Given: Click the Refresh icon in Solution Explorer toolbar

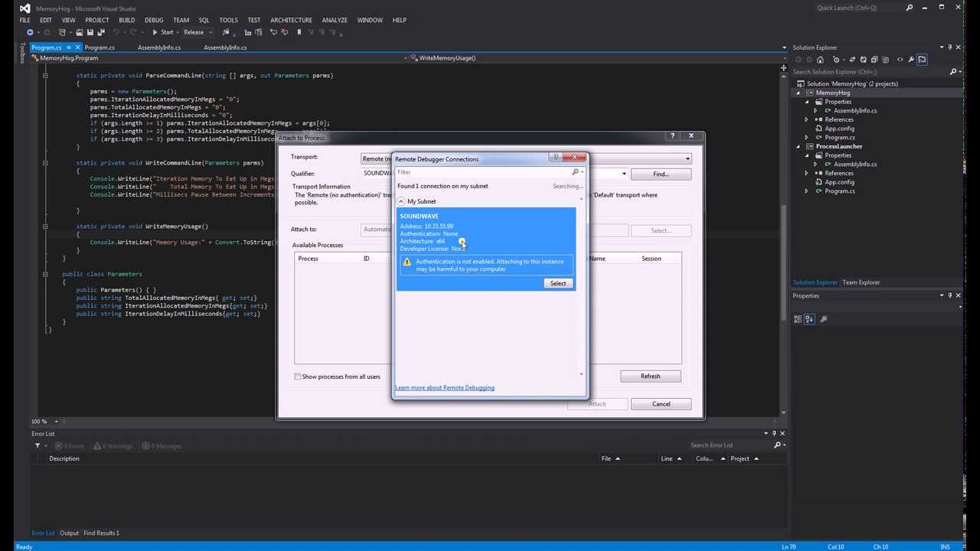Looking at the screenshot, I should click(x=863, y=60).
